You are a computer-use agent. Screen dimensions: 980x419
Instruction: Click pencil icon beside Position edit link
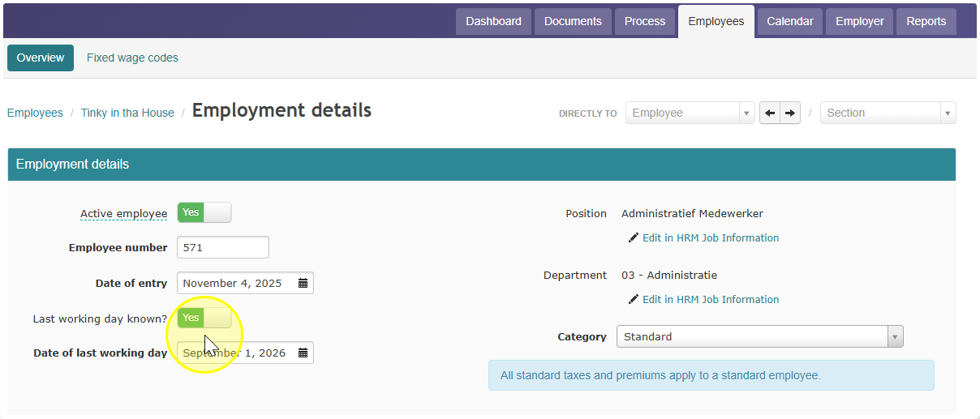click(x=634, y=238)
